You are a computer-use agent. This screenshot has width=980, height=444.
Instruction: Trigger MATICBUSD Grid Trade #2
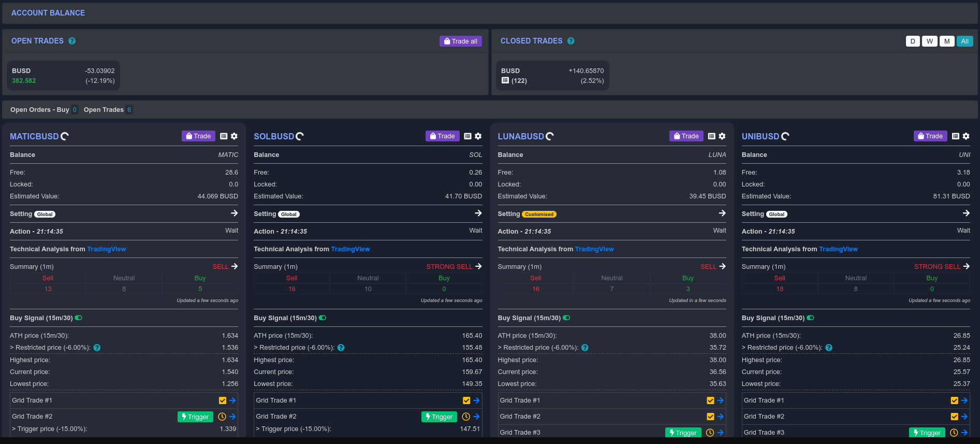195,417
